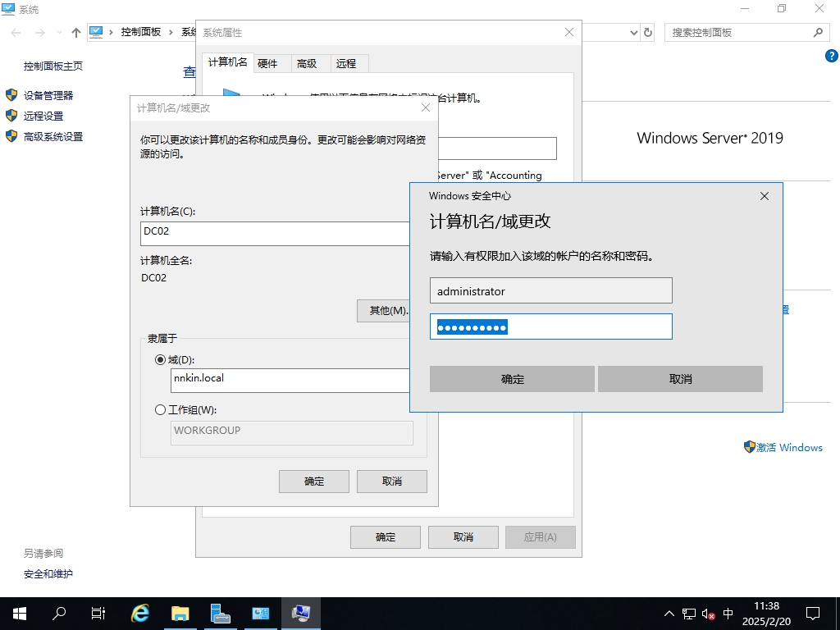Launch Server Manager from the taskbar
This screenshot has height=630, width=840.
220,613
